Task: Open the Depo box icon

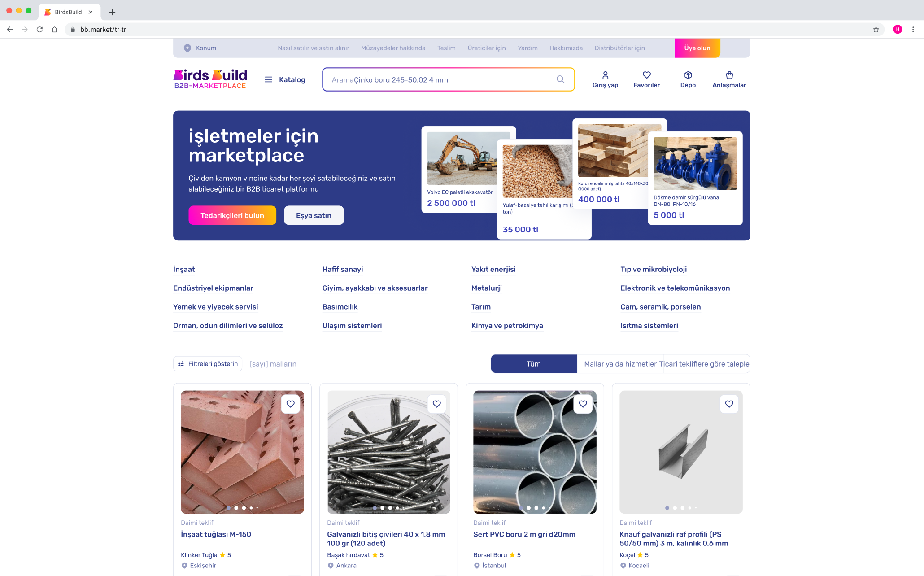Action: 688,75
